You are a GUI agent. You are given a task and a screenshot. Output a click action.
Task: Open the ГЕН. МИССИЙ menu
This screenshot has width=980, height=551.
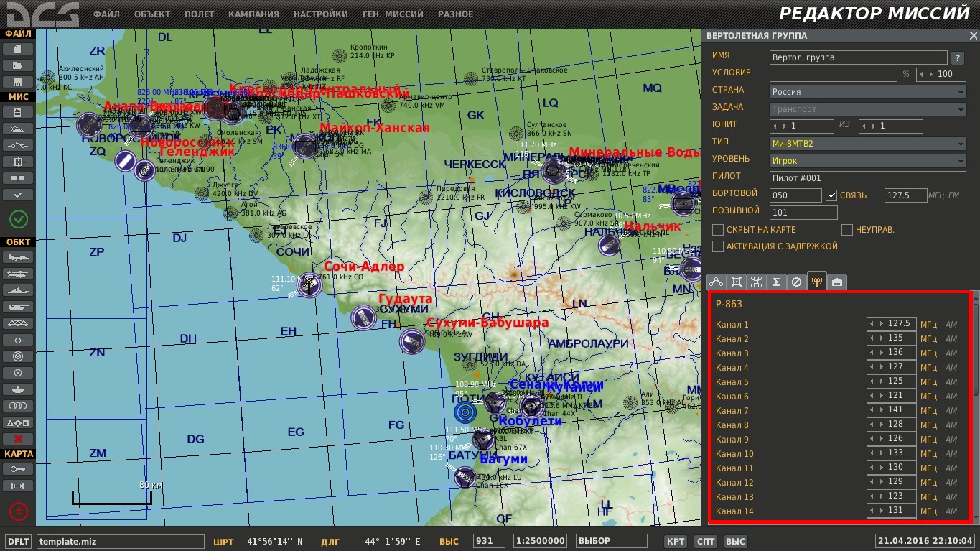[x=393, y=14]
